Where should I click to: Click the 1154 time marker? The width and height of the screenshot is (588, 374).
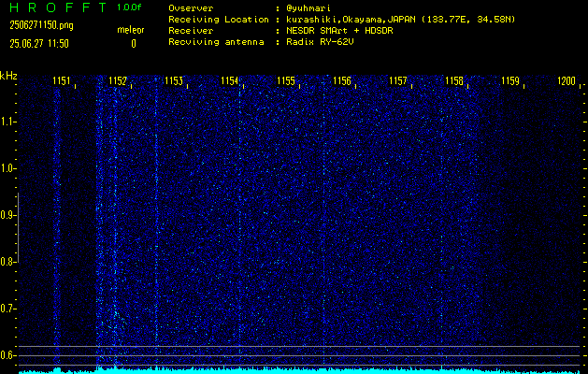230,81
